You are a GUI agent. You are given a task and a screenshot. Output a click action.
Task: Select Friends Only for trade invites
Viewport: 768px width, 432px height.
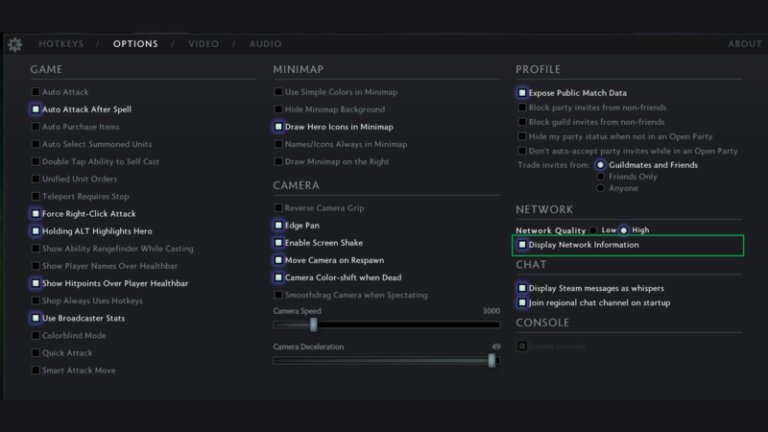click(601, 177)
